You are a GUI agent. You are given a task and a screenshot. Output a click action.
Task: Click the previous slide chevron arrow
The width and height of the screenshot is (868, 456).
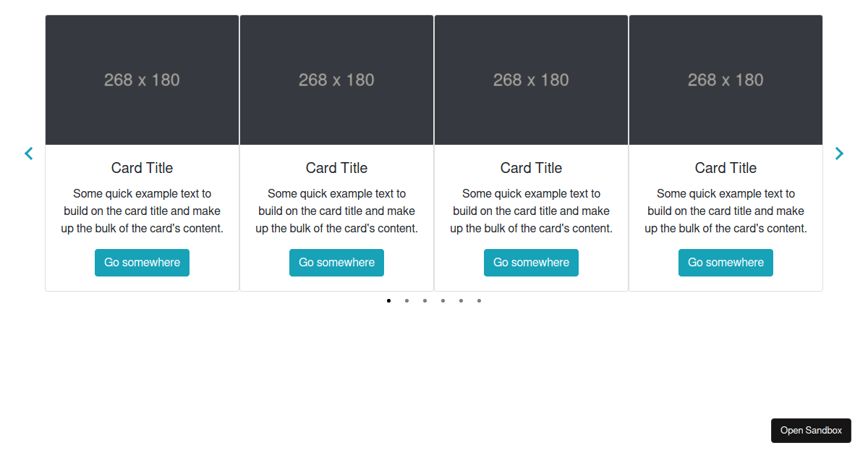[29, 153]
